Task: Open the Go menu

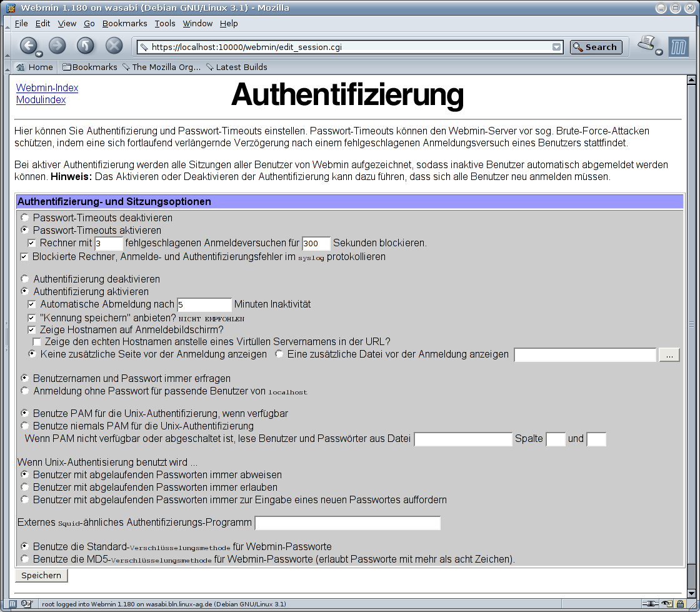Action: coord(89,23)
